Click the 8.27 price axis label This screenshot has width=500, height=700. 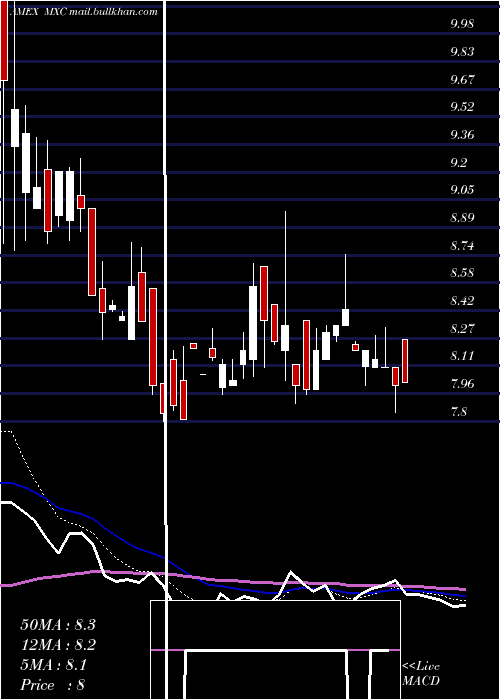[x=462, y=329]
